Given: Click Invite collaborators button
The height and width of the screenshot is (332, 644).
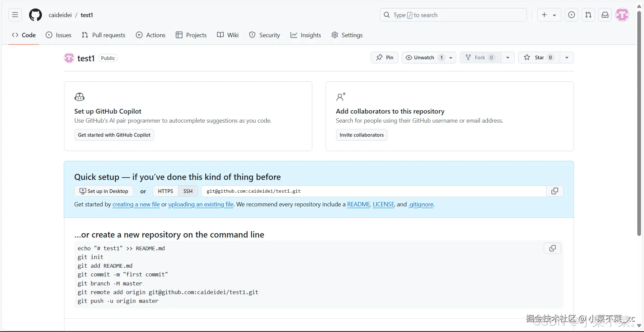Looking at the screenshot, I should click(362, 135).
